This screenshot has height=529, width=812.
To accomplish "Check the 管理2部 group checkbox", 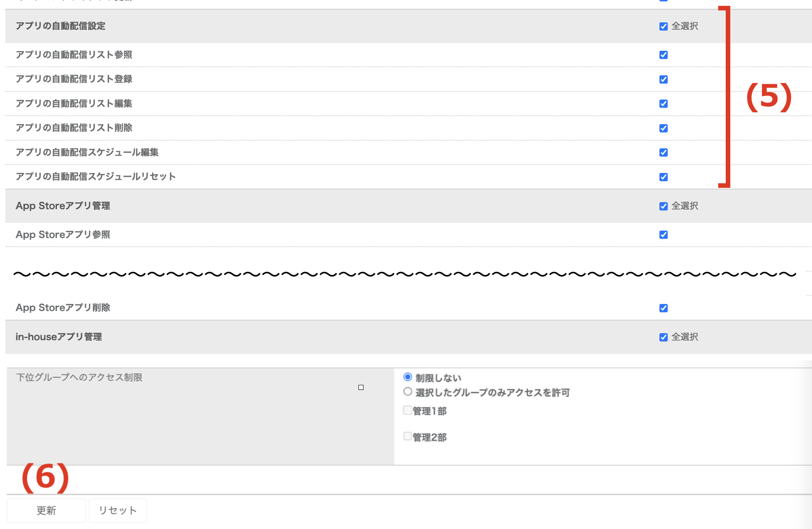I will pos(408,436).
